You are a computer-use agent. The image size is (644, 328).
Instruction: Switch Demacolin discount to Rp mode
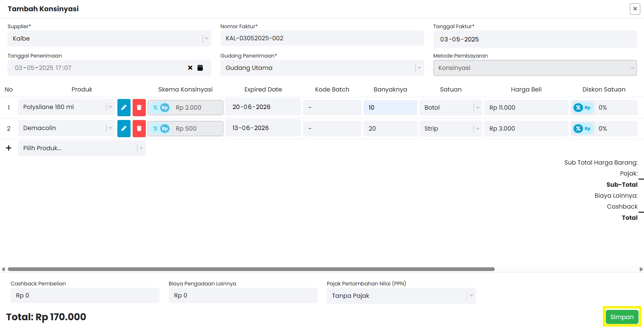coord(587,129)
